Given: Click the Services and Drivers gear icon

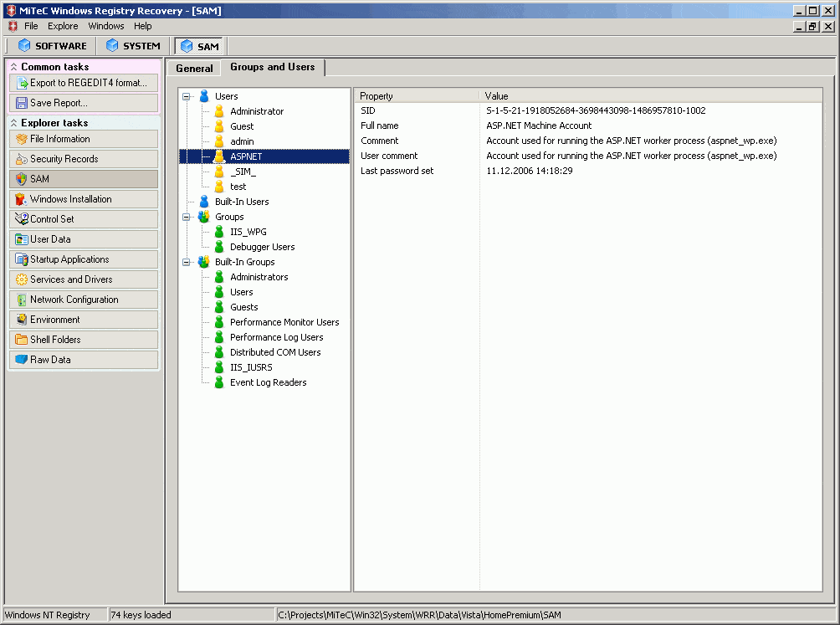Looking at the screenshot, I should (x=22, y=279).
